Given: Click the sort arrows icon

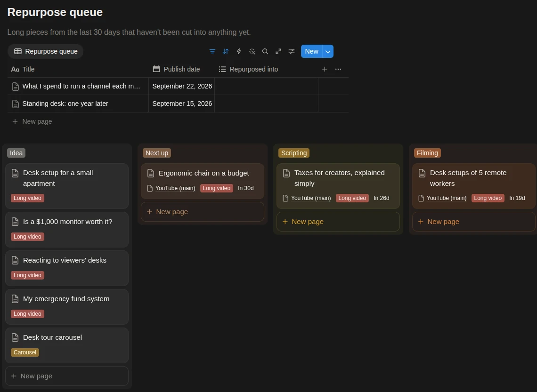Looking at the screenshot, I should click(225, 51).
